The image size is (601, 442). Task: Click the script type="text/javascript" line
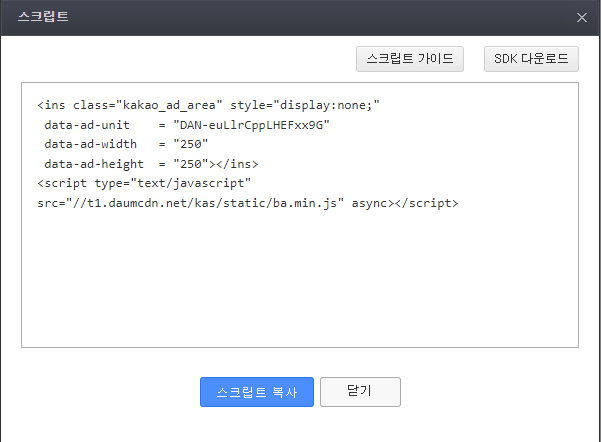pyautogui.click(x=144, y=183)
